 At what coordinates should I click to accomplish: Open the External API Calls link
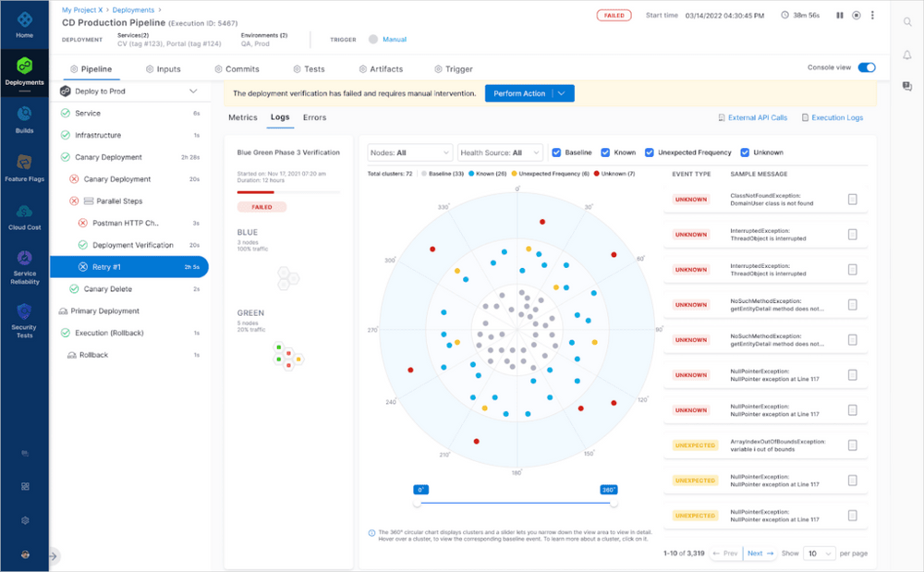coord(758,117)
